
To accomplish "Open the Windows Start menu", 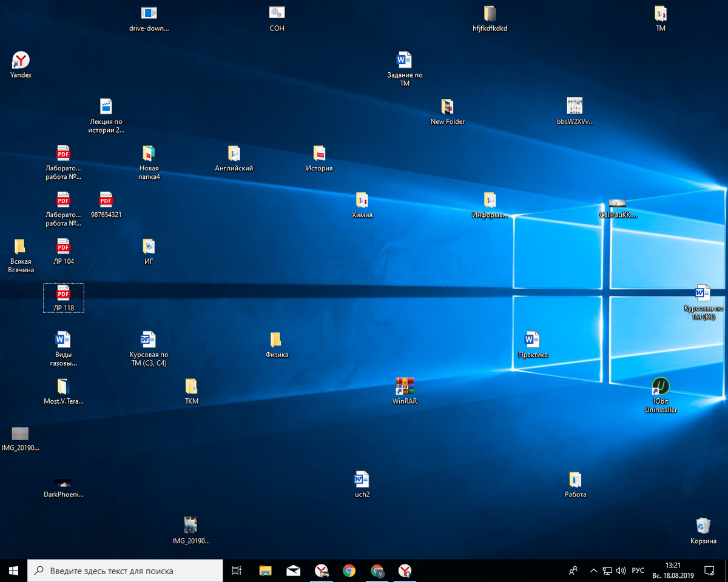I will click(13, 570).
